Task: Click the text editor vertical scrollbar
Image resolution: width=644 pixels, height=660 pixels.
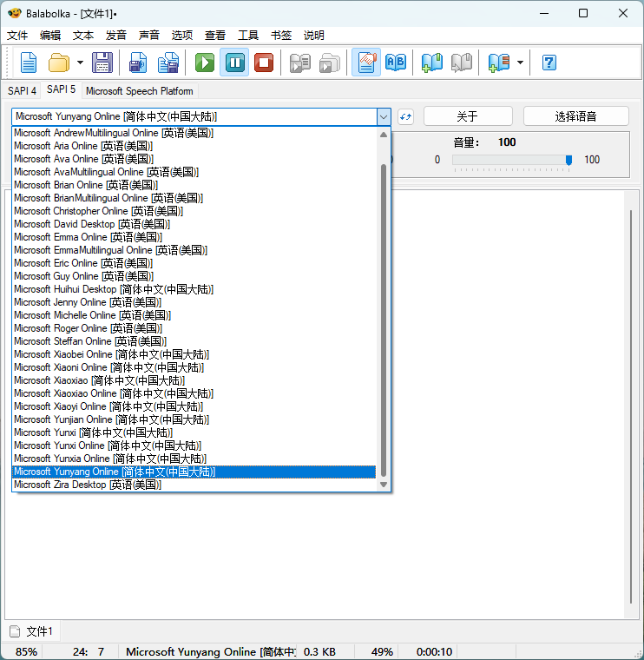Action: pos(631,406)
